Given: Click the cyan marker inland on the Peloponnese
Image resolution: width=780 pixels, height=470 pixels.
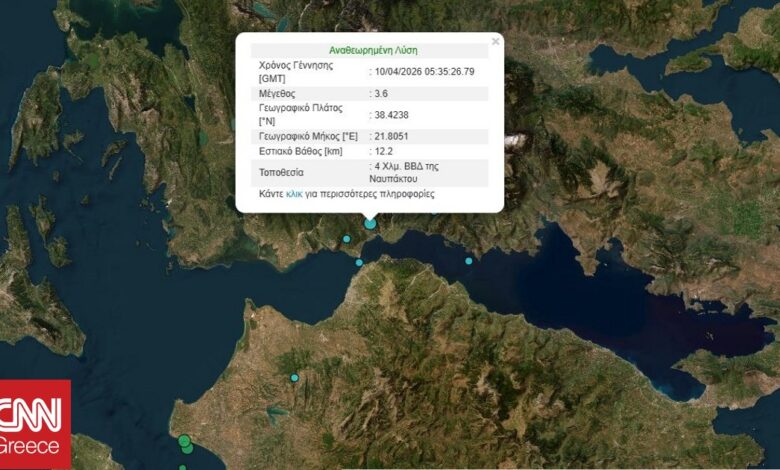Looking at the screenshot, I should click(294, 377).
